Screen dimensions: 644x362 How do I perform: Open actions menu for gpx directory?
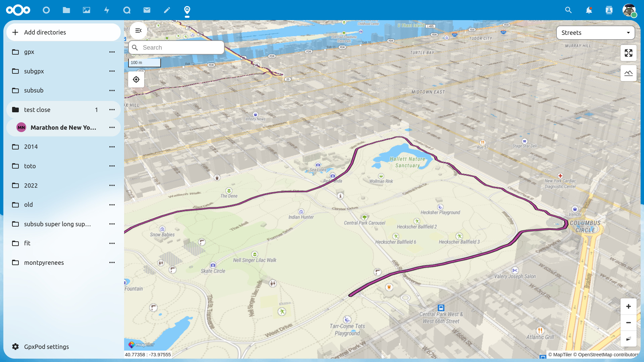coord(112,52)
